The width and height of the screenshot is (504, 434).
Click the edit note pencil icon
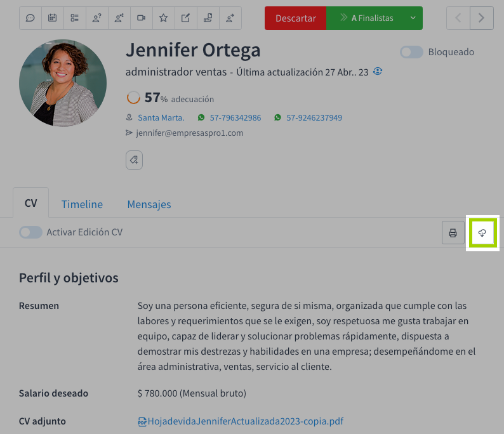tap(185, 18)
